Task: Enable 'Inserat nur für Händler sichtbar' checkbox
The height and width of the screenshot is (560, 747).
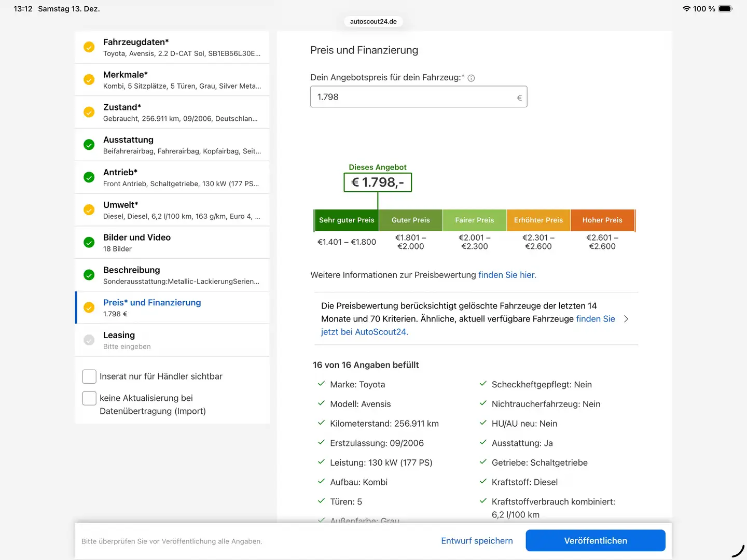Action: pos(89,376)
